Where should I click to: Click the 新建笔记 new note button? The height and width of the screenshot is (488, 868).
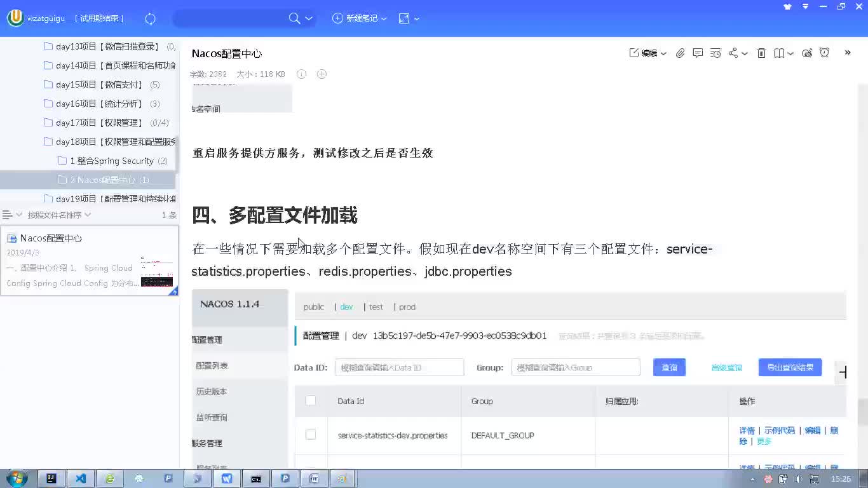pyautogui.click(x=355, y=18)
